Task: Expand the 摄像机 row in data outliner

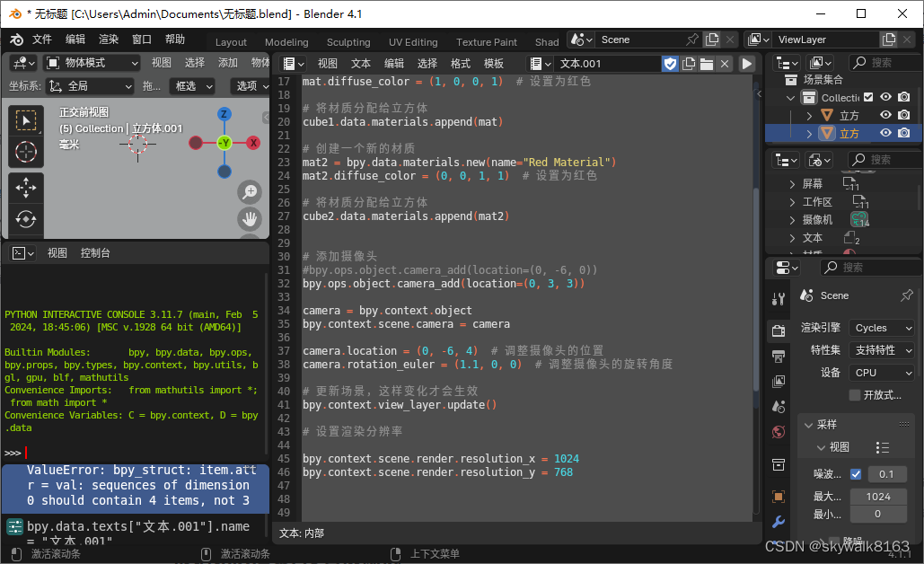Action: 792,220
